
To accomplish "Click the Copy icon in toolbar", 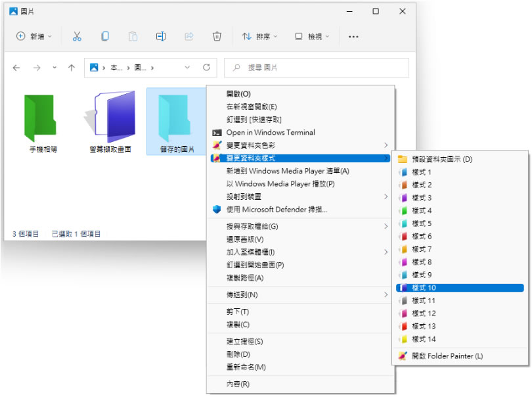I will 105,37.
